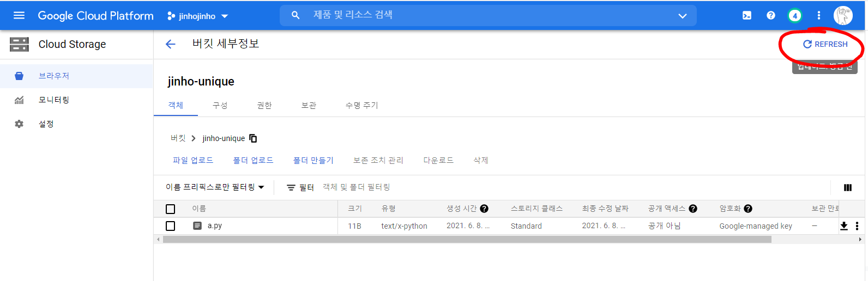
Task: Open the top bar three-dot settings menu
Action: 818,15
